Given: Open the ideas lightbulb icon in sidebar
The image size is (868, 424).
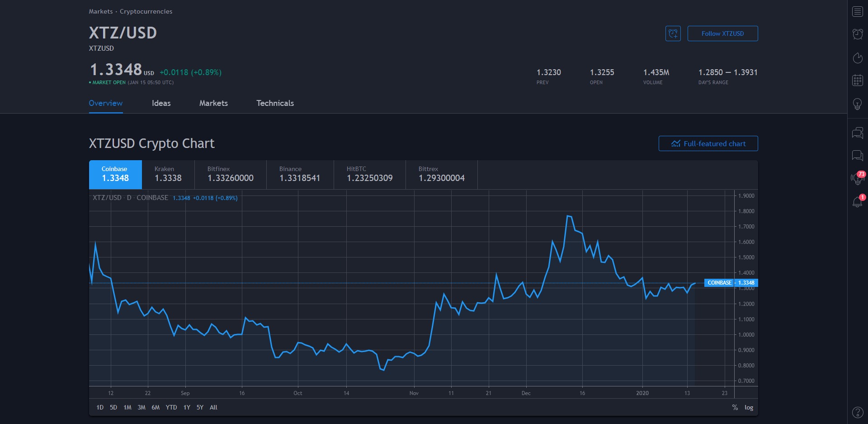Looking at the screenshot, I should pyautogui.click(x=858, y=104).
